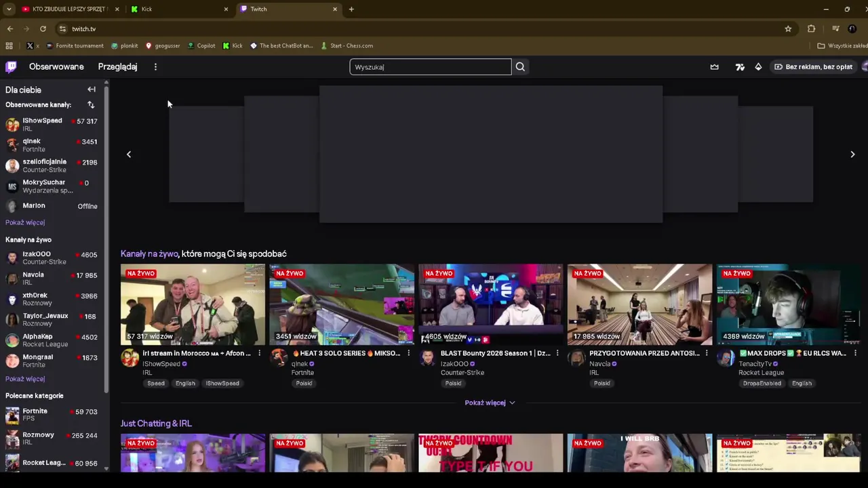Viewport: 868px width, 488px height.
Task: Show previous carousel slide
Action: tap(129, 154)
